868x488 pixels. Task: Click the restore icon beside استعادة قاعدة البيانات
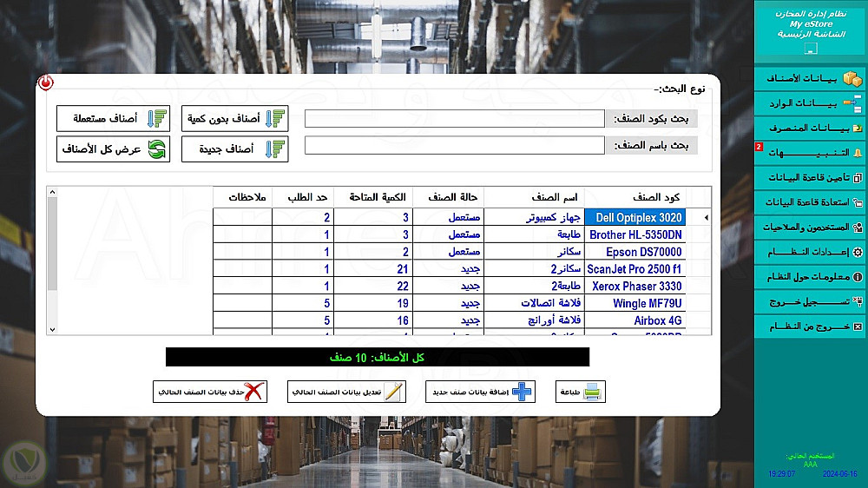point(858,202)
